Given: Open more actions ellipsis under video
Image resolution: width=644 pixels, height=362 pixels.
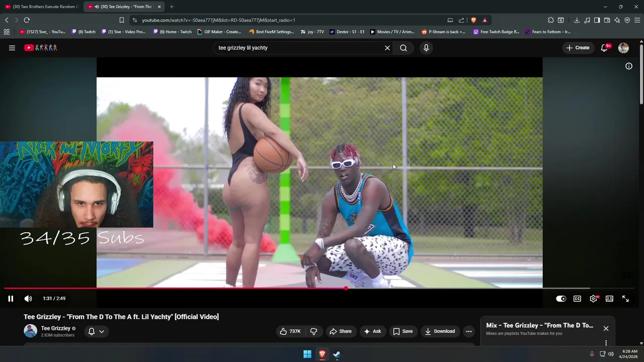Looking at the screenshot, I should click(469, 331).
